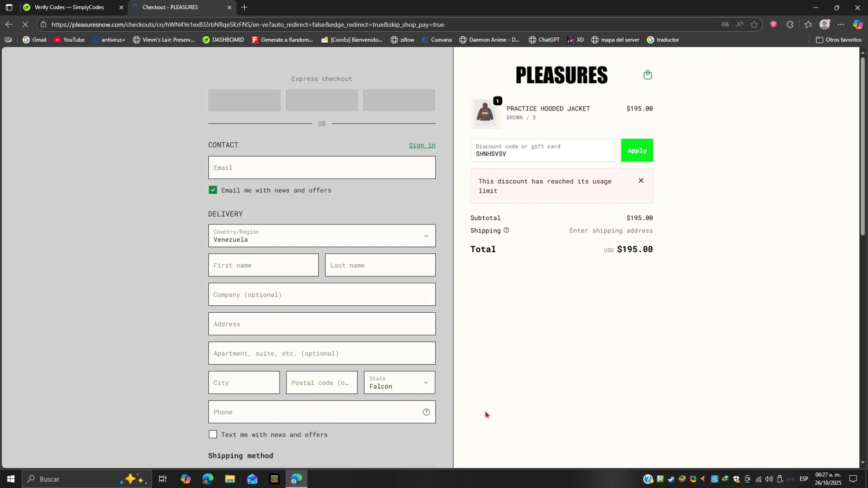Open YouTube bookmark

[x=69, y=40]
